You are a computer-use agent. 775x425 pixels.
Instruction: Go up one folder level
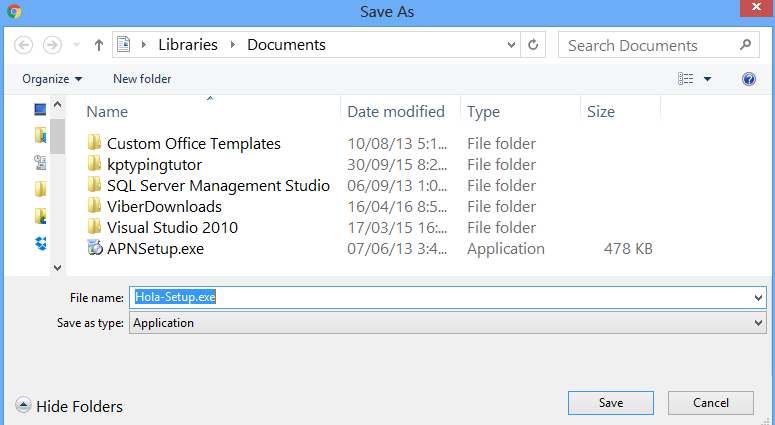point(99,45)
